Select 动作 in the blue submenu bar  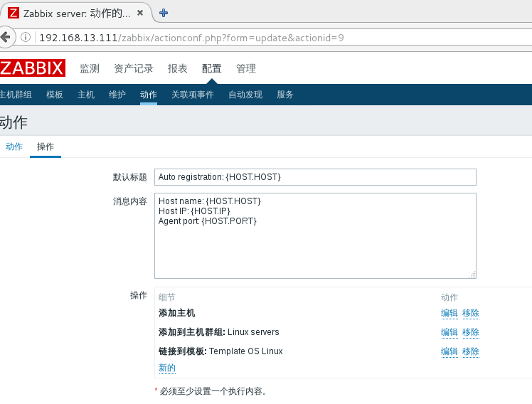pos(149,95)
